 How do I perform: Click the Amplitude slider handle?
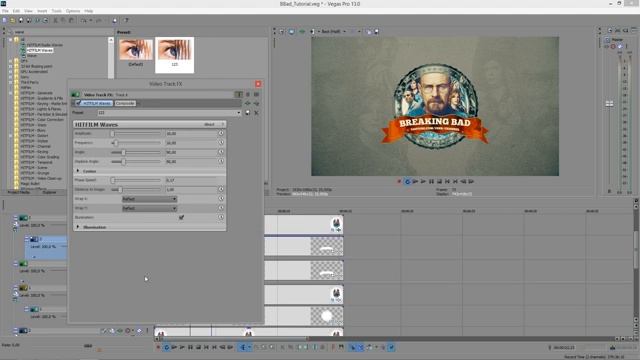tap(112, 133)
